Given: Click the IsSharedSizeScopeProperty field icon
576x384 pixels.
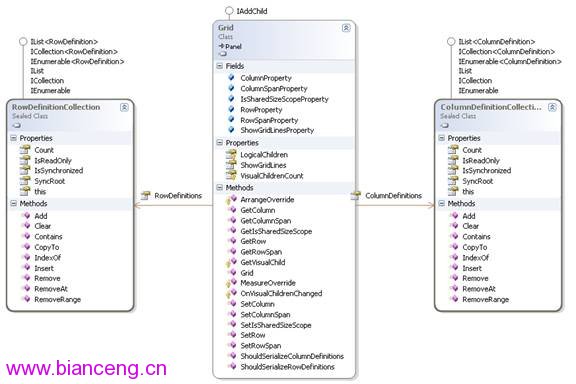Looking at the screenshot, I should 231,99.
